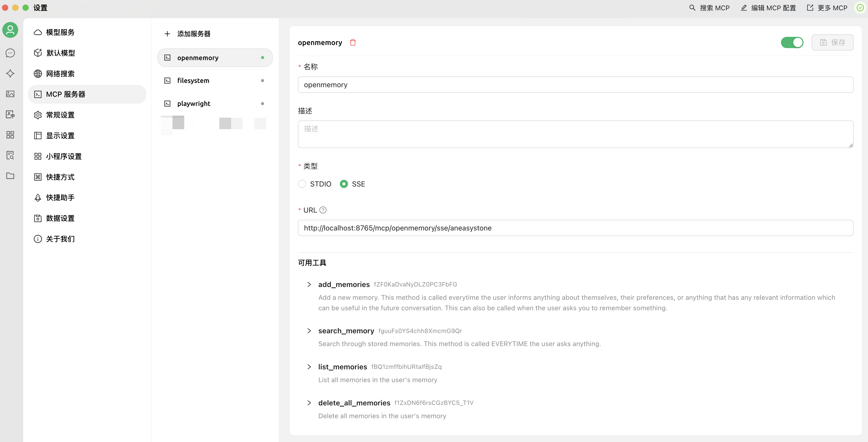This screenshot has width=868, height=442.
Task: Expand the delete_all_memories tool details
Action: click(x=309, y=403)
